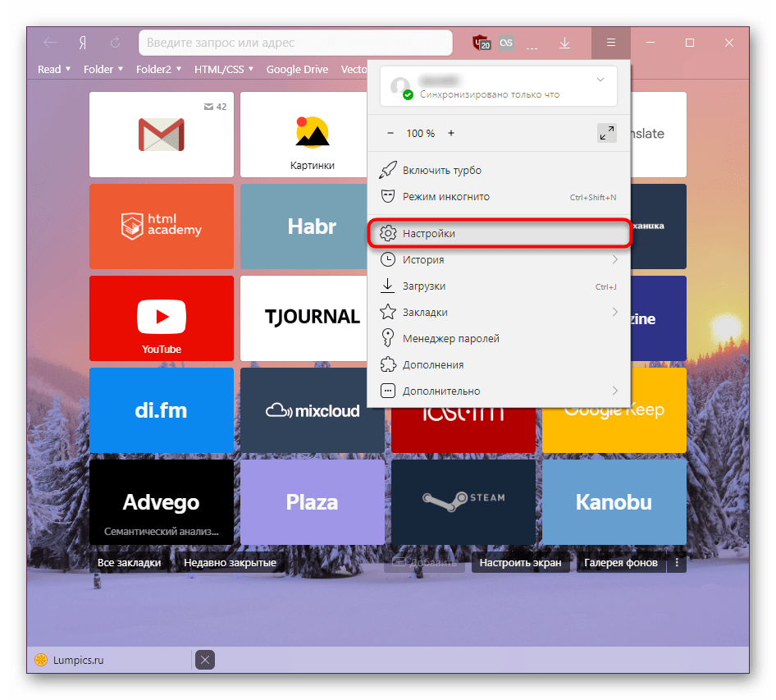
Task: Open the hamburger main menu button
Action: pyautogui.click(x=610, y=43)
